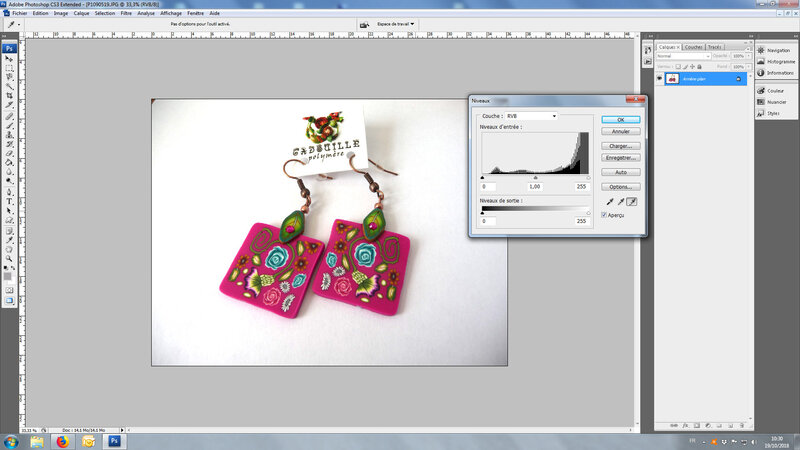
Task: Open the Calque menu
Action: tap(81, 13)
